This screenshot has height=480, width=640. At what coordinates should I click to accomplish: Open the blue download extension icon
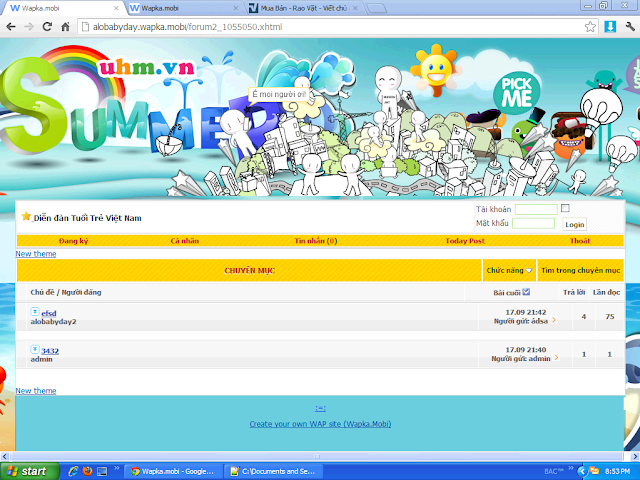(x=610, y=25)
